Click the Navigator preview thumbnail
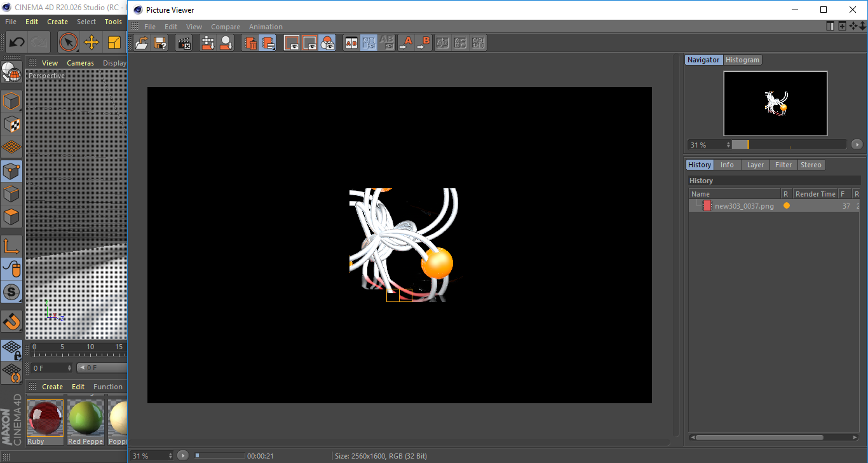The width and height of the screenshot is (868, 463). click(775, 103)
